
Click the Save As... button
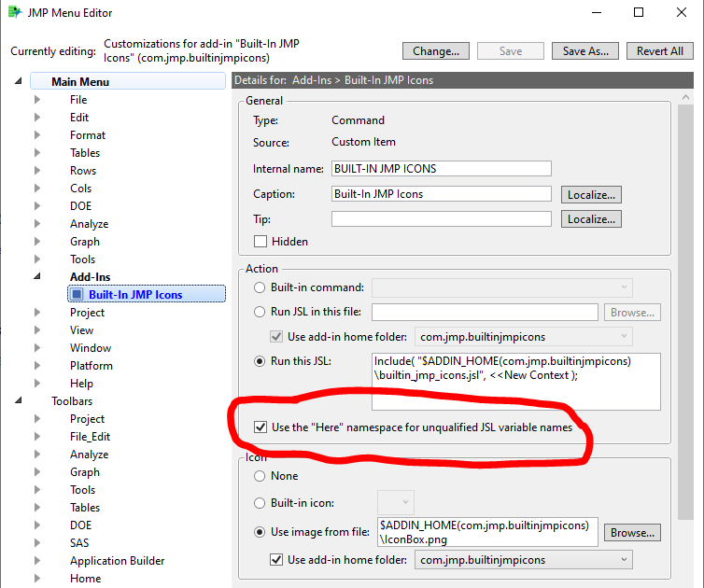(585, 51)
